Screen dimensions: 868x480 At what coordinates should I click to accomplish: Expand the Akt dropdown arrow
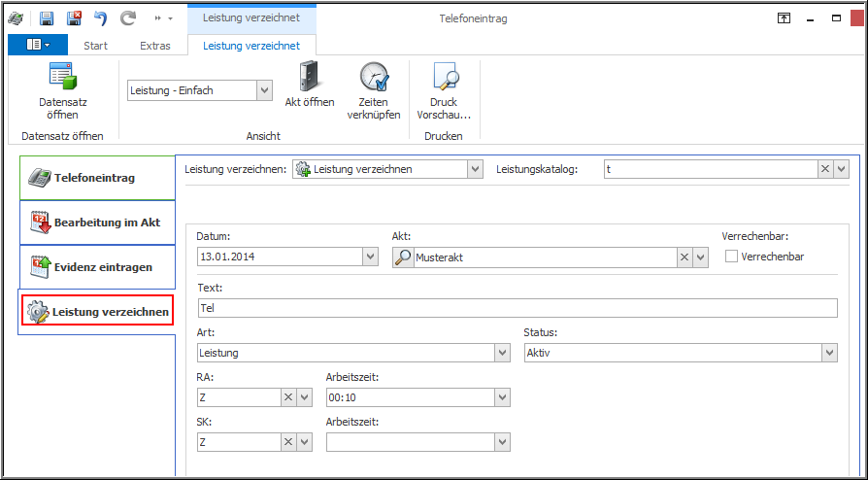tap(701, 257)
